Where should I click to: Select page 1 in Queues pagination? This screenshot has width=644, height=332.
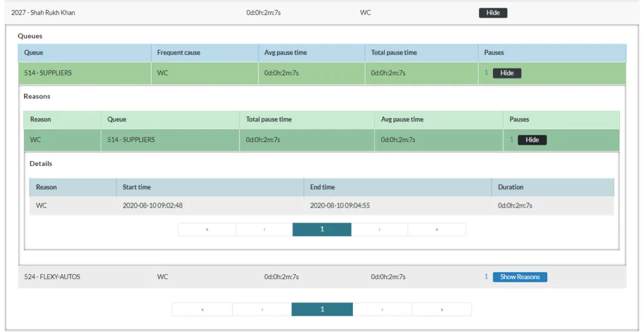pos(322,309)
